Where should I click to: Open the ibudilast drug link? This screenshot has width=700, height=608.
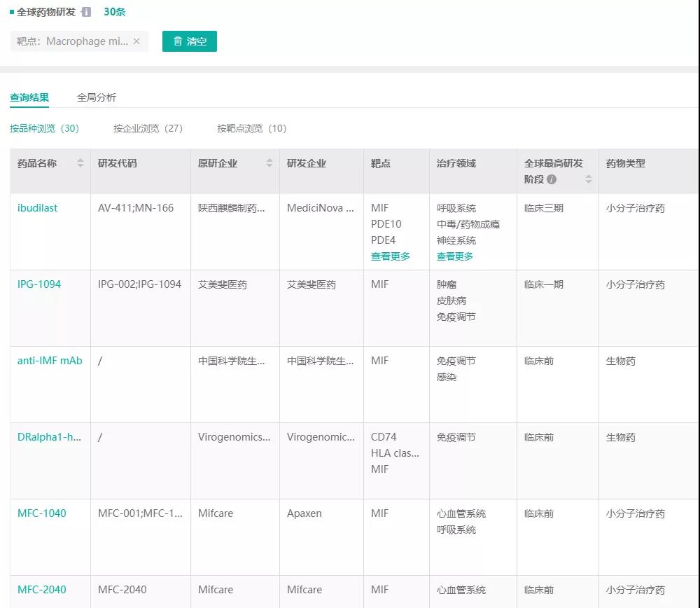[36, 208]
